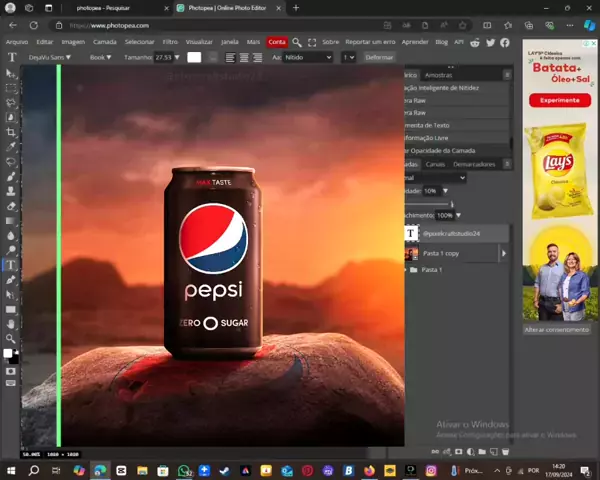Set text alignment to right
This screenshot has height=480, width=600.
(258, 57)
